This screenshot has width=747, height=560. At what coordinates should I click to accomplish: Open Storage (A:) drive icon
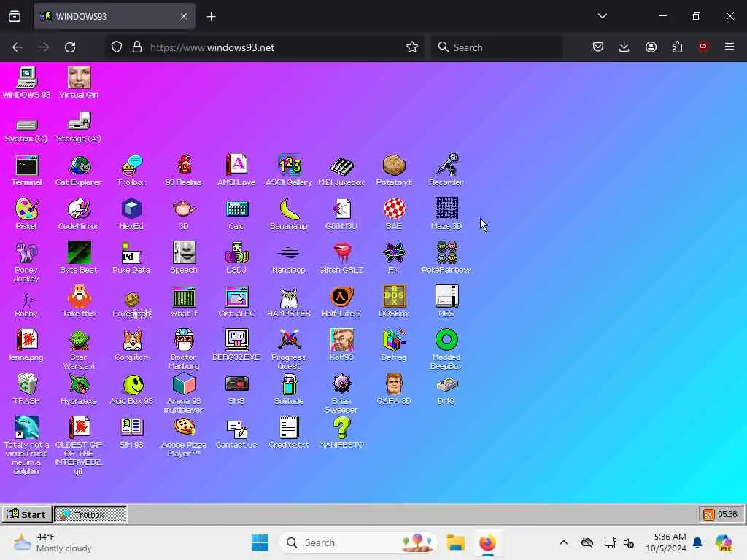pyautogui.click(x=79, y=127)
